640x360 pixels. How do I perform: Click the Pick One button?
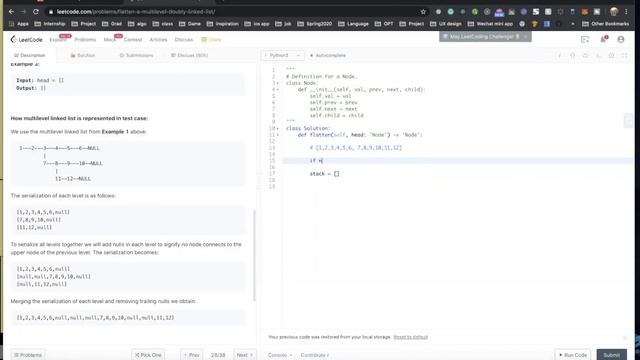tap(148, 355)
